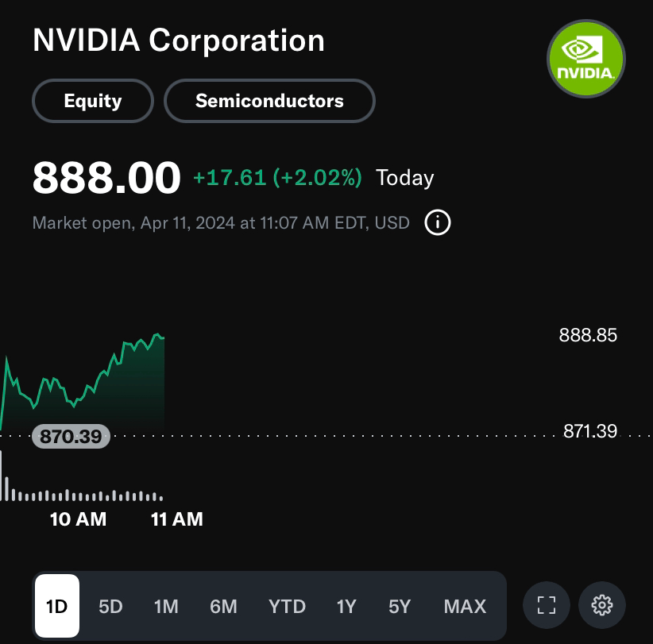Expand the chart to fullscreen
Viewport: 653px width, 644px height.
pyautogui.click(x=546, y=606)
